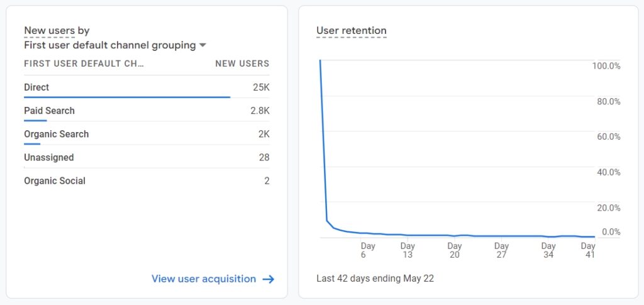This screenshot has width=644, height=305.
Task: Click the View user acquisition link
Action: [x=204, y=279]
